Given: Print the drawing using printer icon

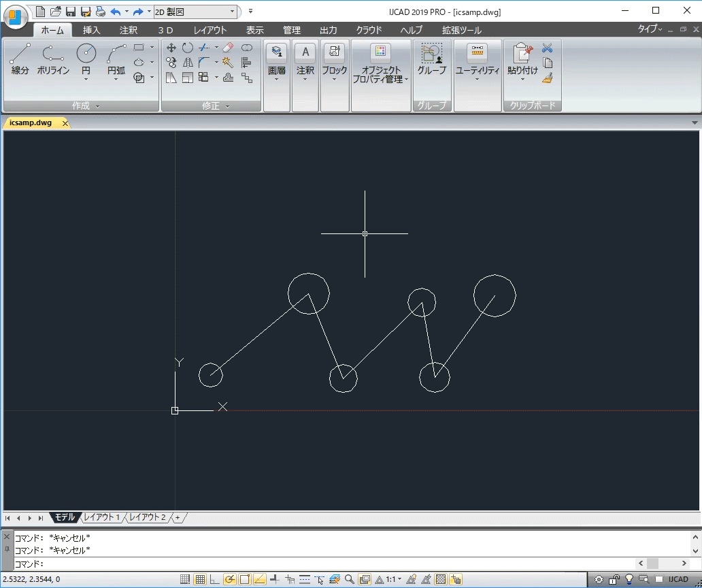Looking at the screenshot, I should pos(100,12).
